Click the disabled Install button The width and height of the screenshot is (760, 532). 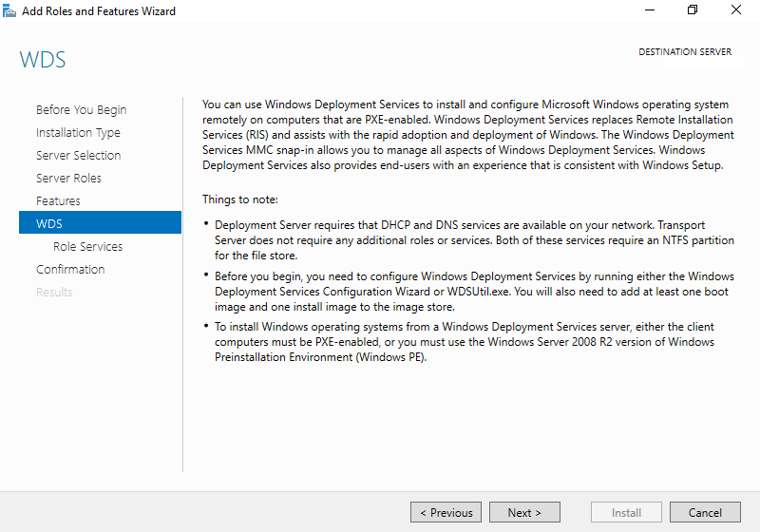click(626, 512)
